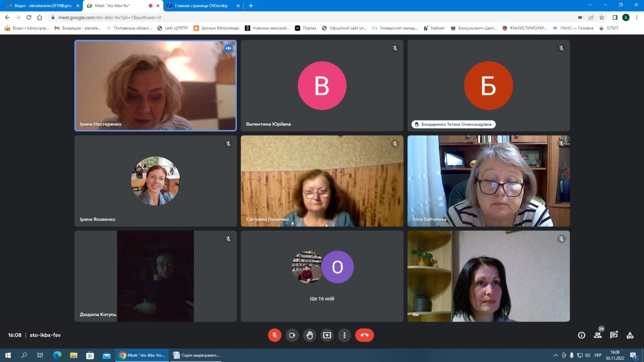Bookmark this page with the star icon
This screenshot has height=362, width=644.
602,18
